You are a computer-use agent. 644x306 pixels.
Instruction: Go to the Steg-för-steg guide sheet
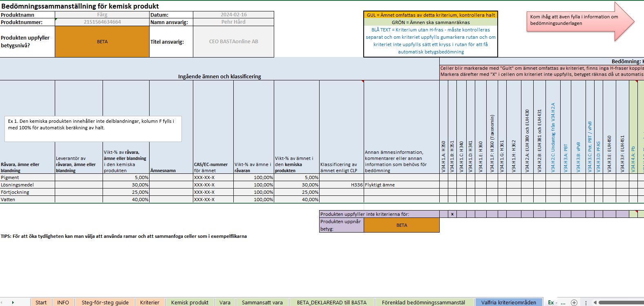tap(105, 302)
